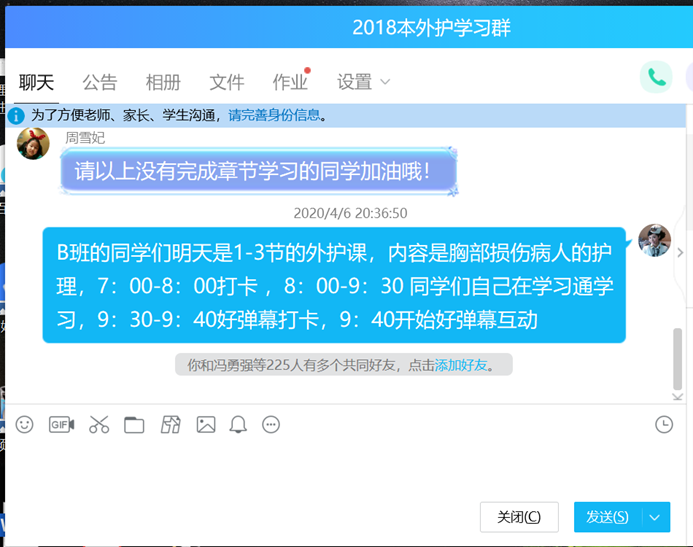693x547 pixels.
Task: Open the emoji picker
Action: pos(24,425)
